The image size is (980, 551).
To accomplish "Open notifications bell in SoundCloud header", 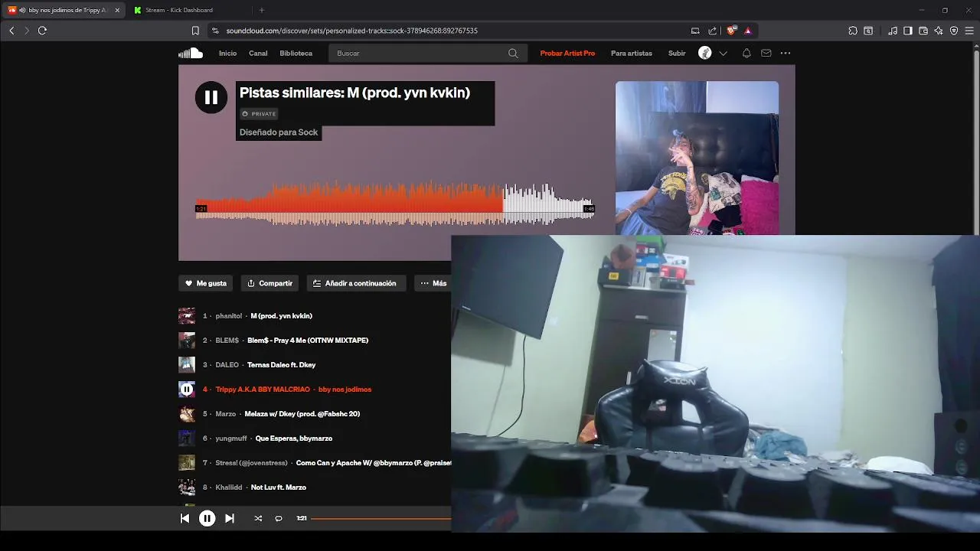I will coord(746,53).
